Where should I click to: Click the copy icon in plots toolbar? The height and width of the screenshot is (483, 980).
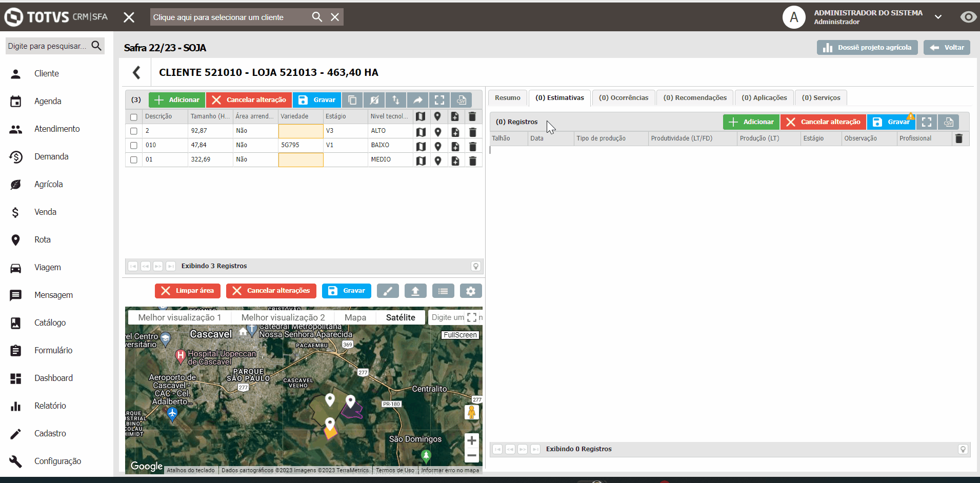point(352,100)
